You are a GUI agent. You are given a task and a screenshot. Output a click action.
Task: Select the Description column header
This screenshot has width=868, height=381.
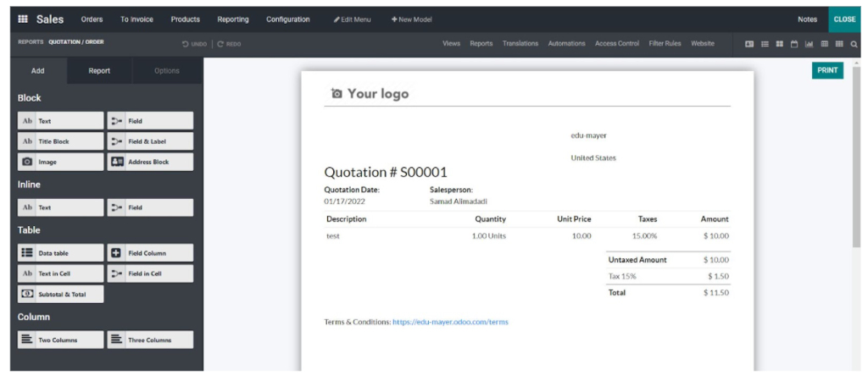347,219
